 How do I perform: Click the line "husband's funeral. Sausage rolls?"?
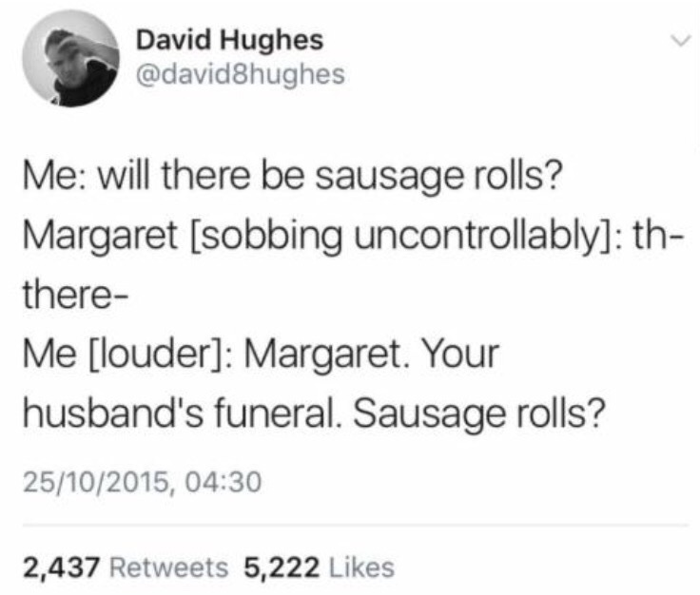point(314,413)
